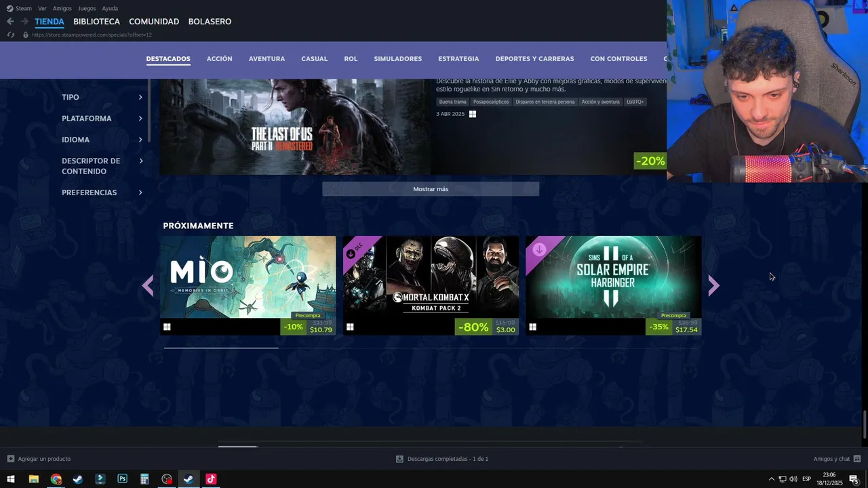This screenshot has width=868, height=488.
Task: Select the Casual category tab
Action: click(315, 59)
